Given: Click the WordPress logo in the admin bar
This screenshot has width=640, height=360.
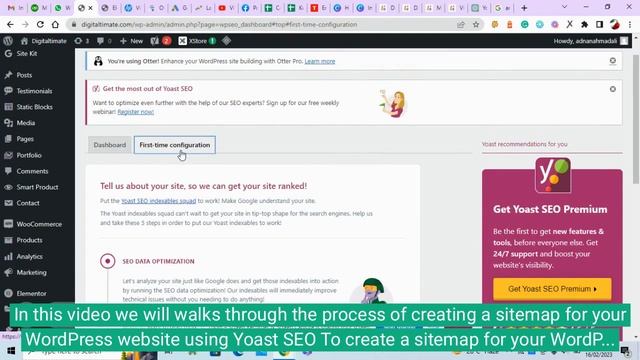Looking at the screenshot, I should point(8,41).
